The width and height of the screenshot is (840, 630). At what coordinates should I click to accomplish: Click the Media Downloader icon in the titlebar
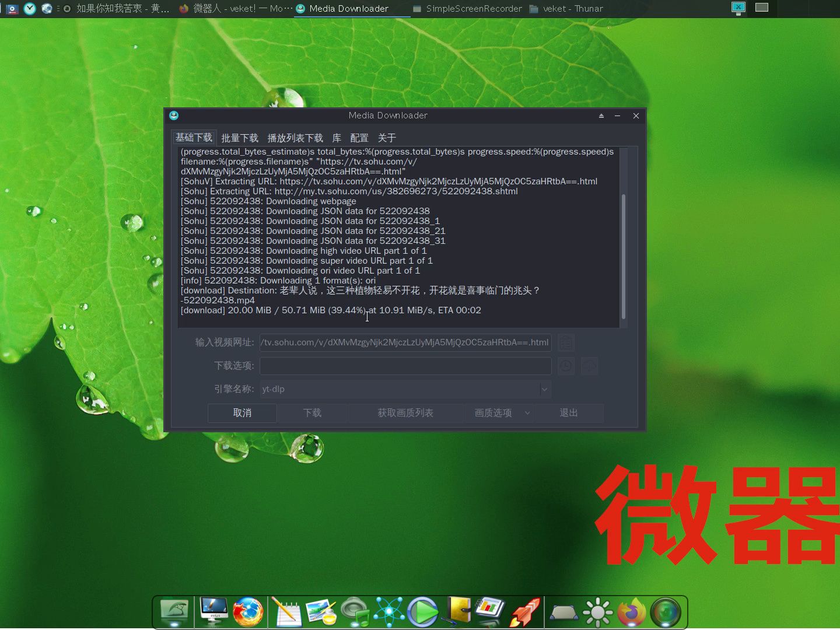click(x=173, y=116)
